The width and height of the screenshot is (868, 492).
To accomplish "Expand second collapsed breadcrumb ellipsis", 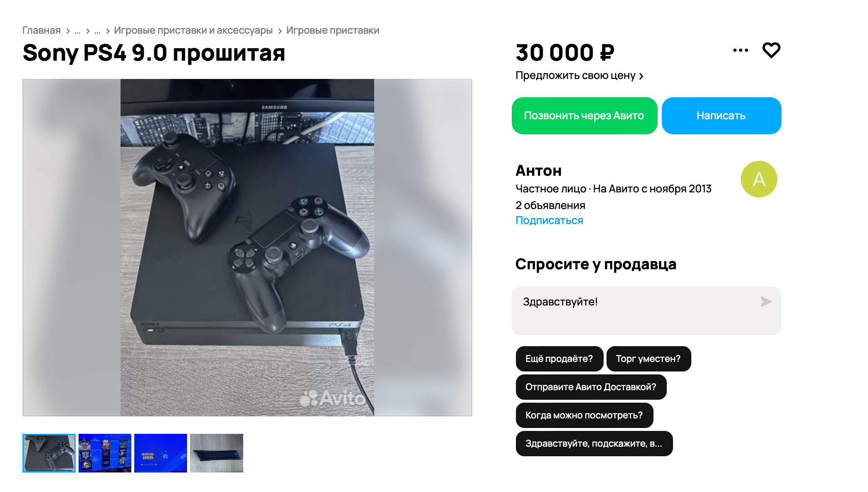I will tap(97, 31).
